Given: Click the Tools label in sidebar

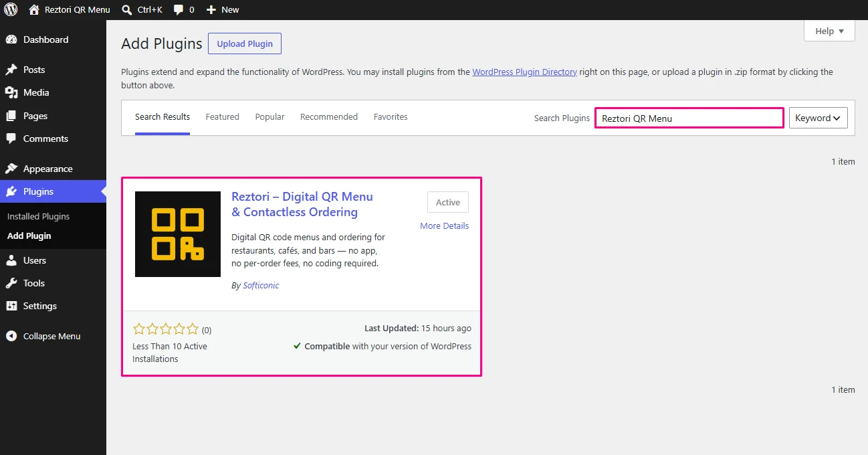Looking at the screenshot, I should [x=34, y=283].
